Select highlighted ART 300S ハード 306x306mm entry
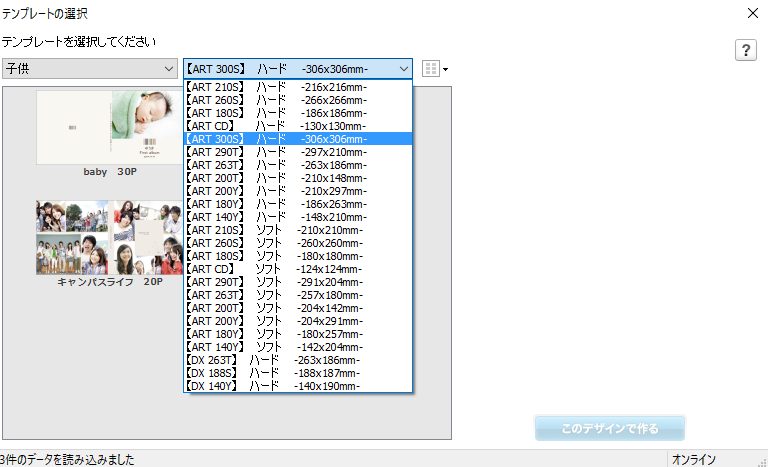The height and width of the screenshot is (467, 768). [298, 139]
